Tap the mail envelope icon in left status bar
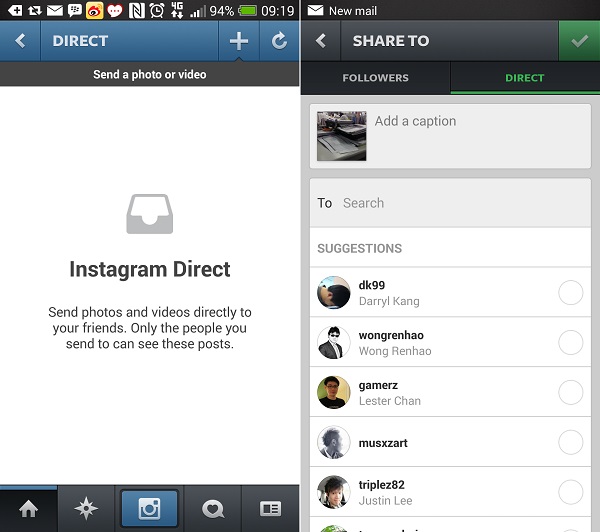 click(x=55, y=10)
